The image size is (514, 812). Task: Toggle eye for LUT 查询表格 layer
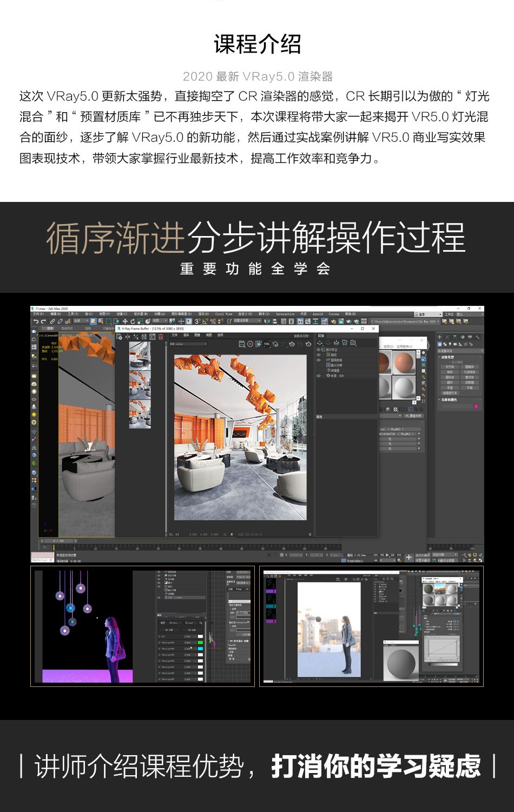319,360
